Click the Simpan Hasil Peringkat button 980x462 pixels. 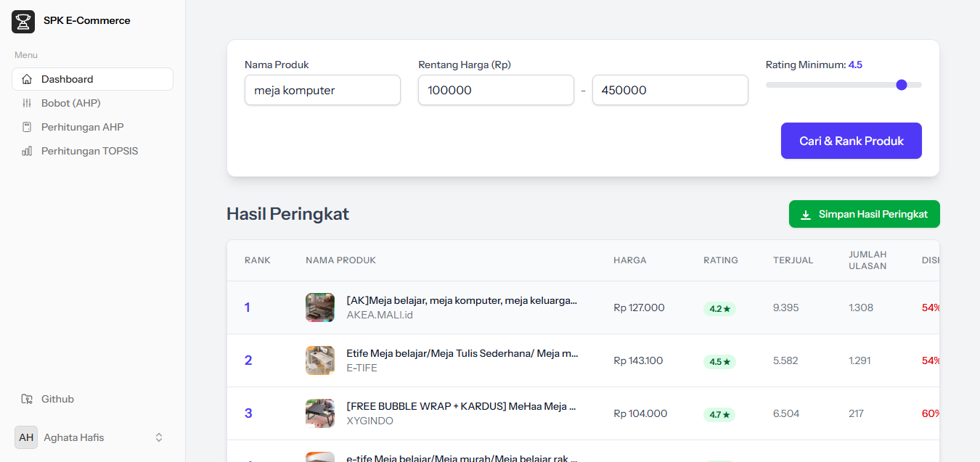864,214
